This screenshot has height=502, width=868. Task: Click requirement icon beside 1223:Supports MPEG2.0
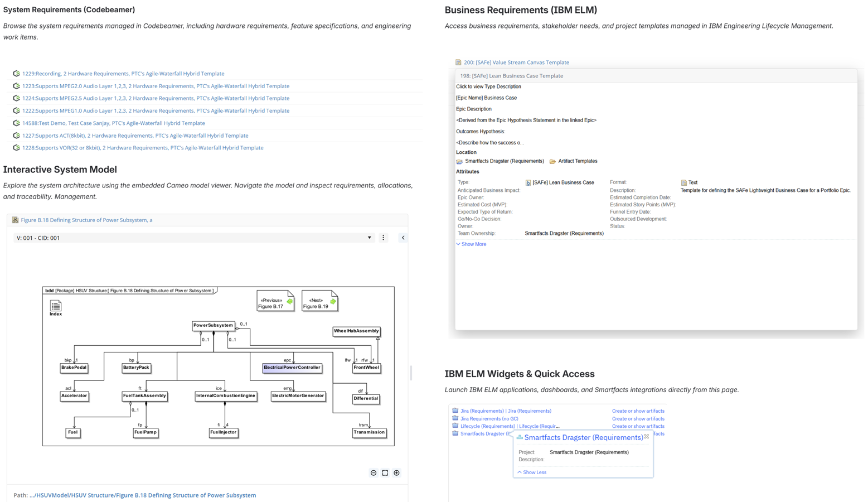(16, 86)
